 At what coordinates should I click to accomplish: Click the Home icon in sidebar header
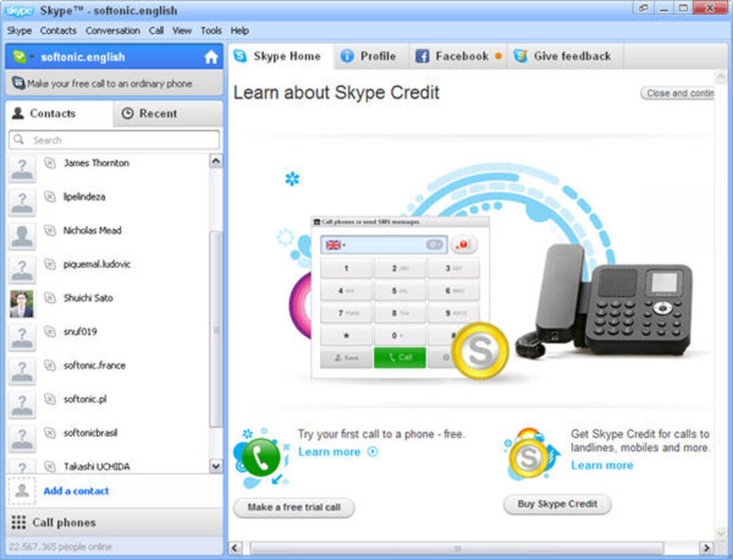(212, 58)
